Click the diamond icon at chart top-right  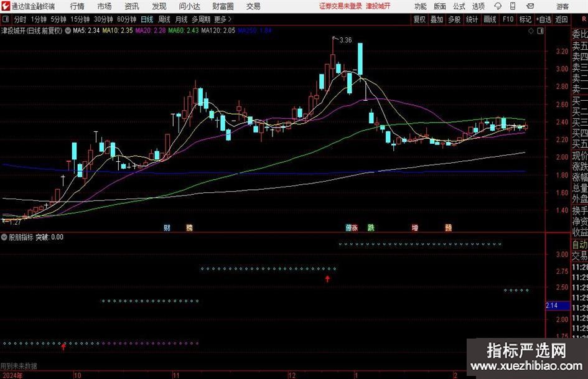pos(531,31)
